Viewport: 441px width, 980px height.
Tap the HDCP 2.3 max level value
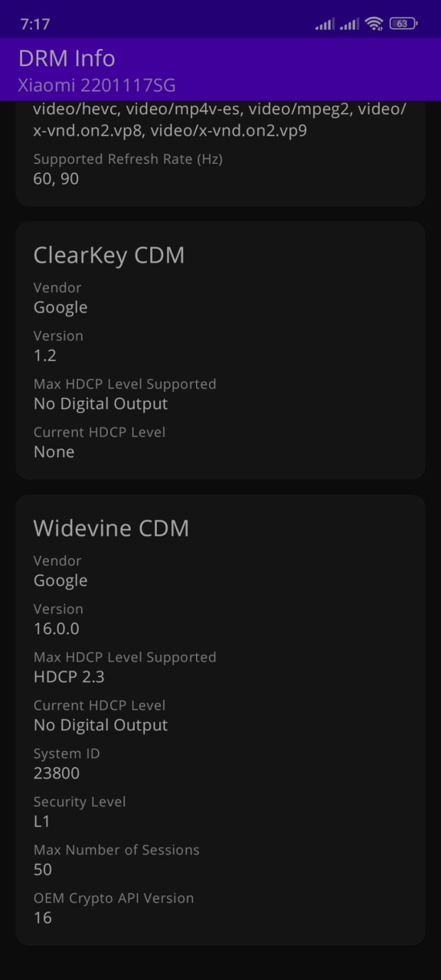pos(69,677)
